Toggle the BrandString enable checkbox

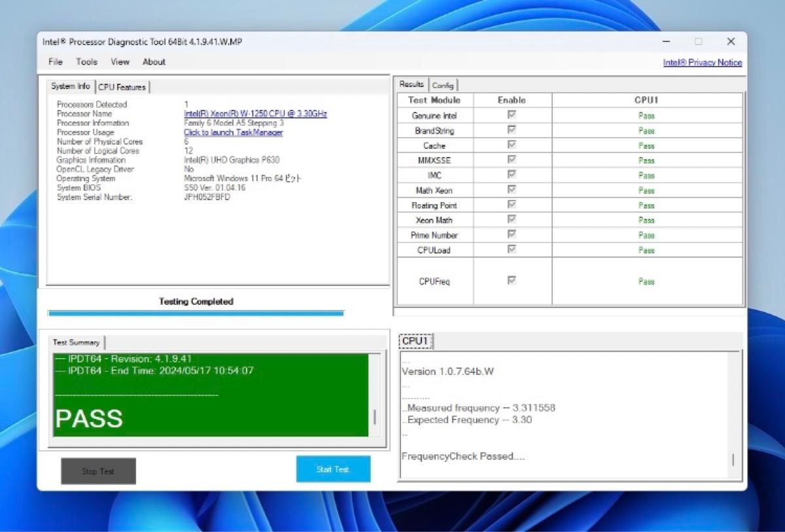[512, 130]
